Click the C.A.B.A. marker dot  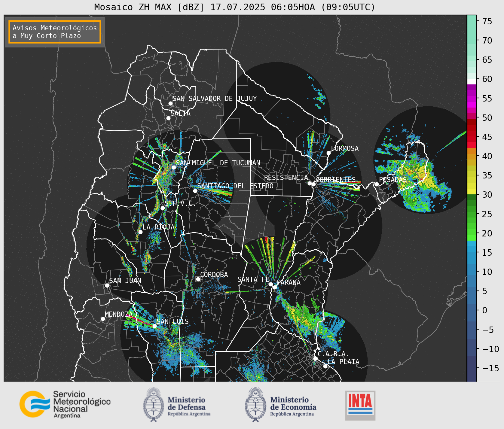click(315, 358)
